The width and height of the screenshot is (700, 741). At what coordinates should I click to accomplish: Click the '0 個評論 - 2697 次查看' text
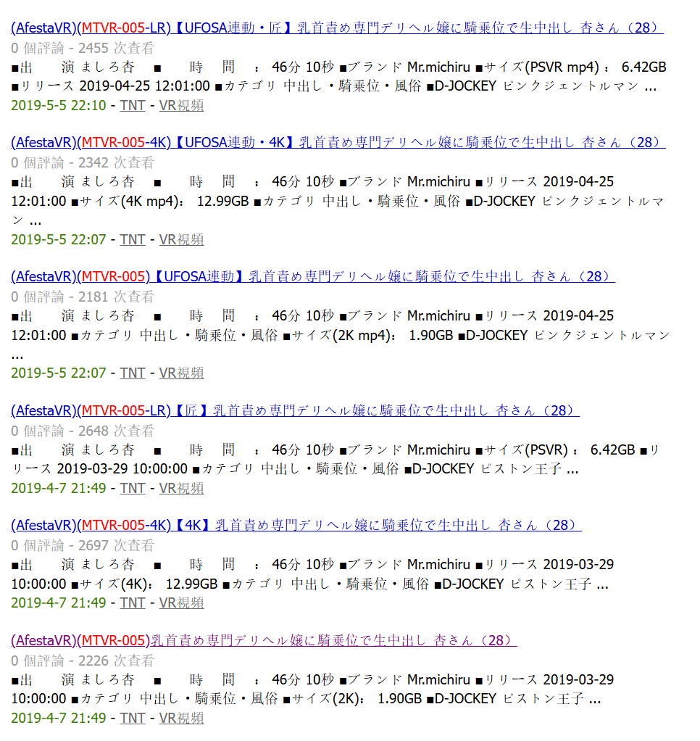pyautogui.click(x=83, y=545)
